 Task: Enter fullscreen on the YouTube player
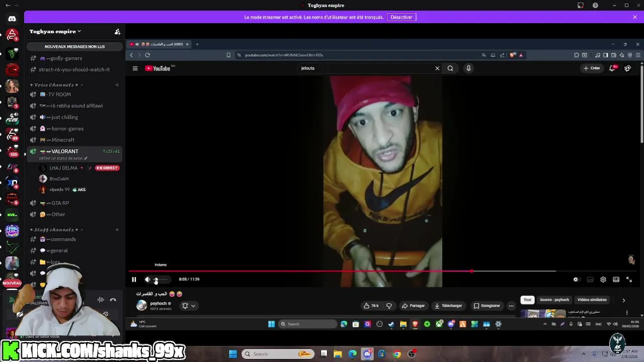click(x=629, y=280)
